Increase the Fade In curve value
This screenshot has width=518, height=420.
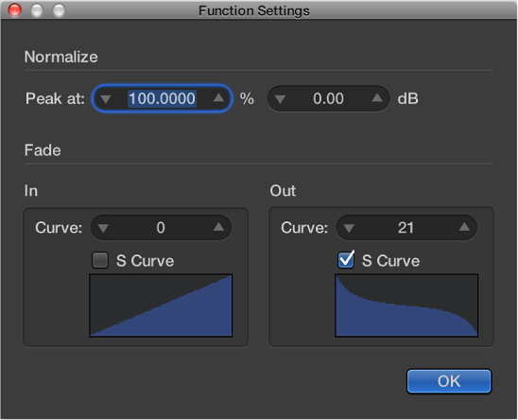[x=218, y=227]
